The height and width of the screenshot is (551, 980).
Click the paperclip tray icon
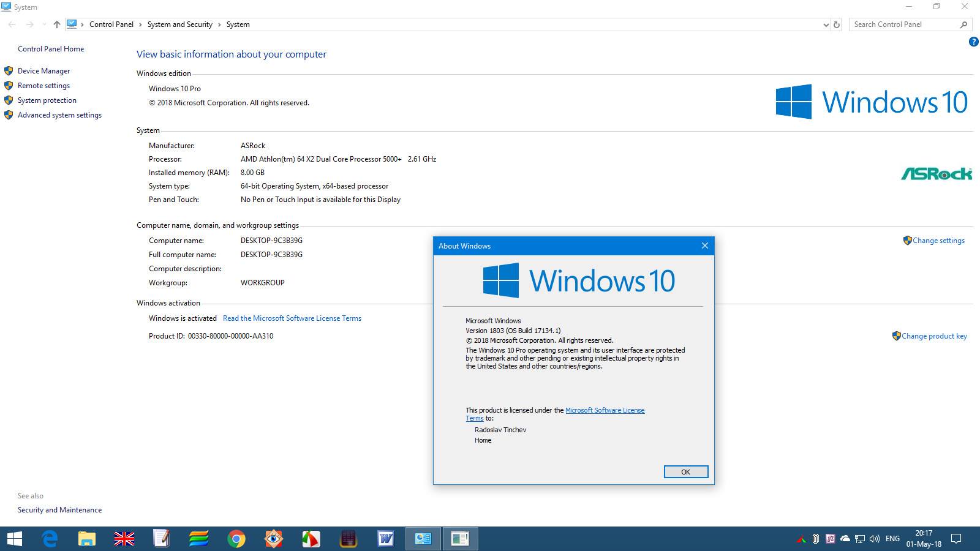point(816,539)
